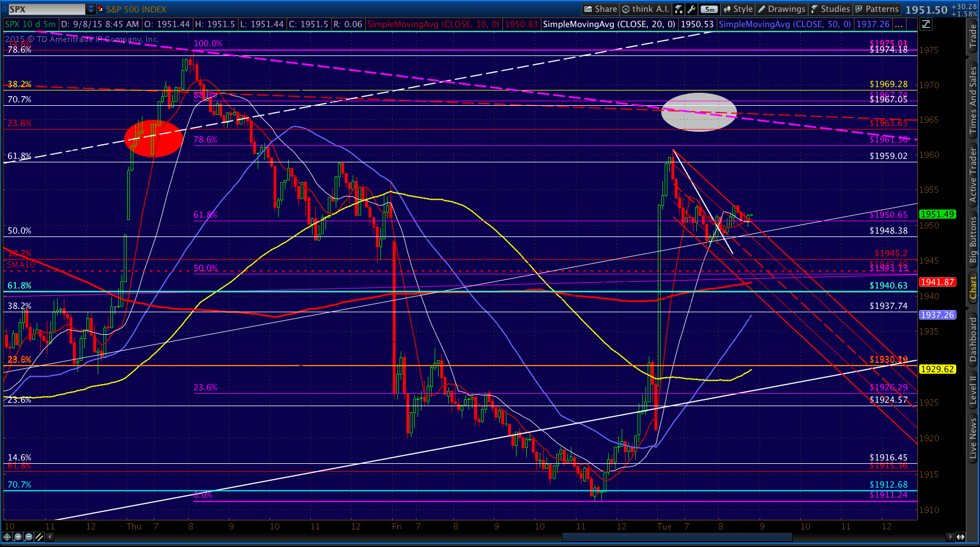Open the Edit Studies flask icon
Viewport: 980px width, 547px height.
click(679, 9)
